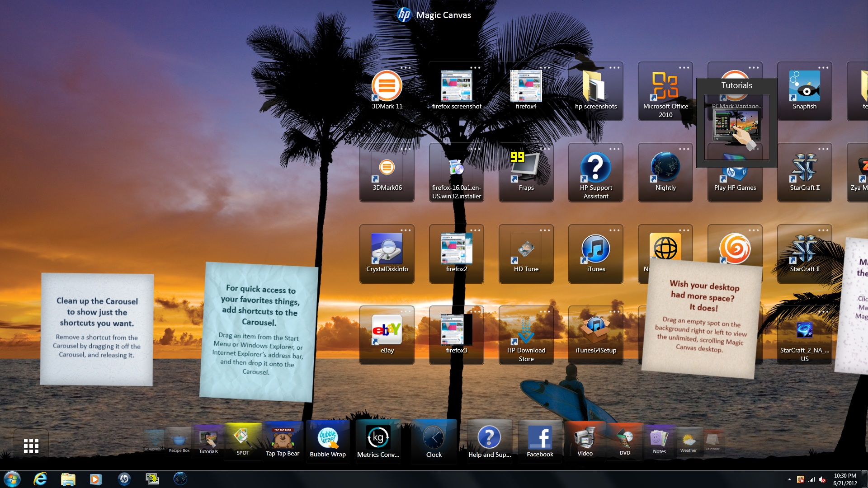Viewport: 868px width, 488px height.
Task: Open the orange swirl app tile
Action: tap(735, 247)
